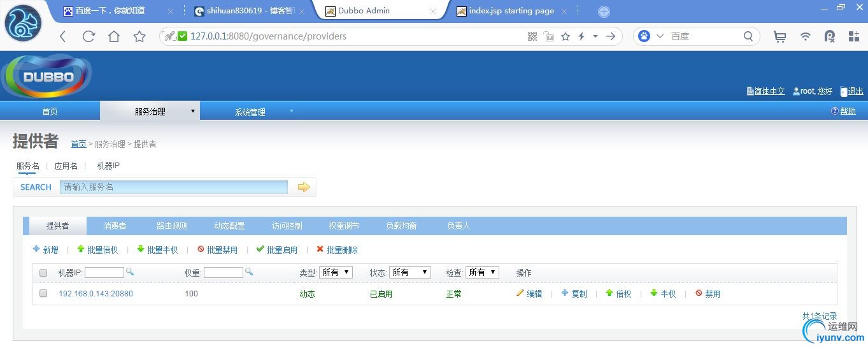Click 批量启用 batch action
Screen dimensions: 868x348
(277, 250)
